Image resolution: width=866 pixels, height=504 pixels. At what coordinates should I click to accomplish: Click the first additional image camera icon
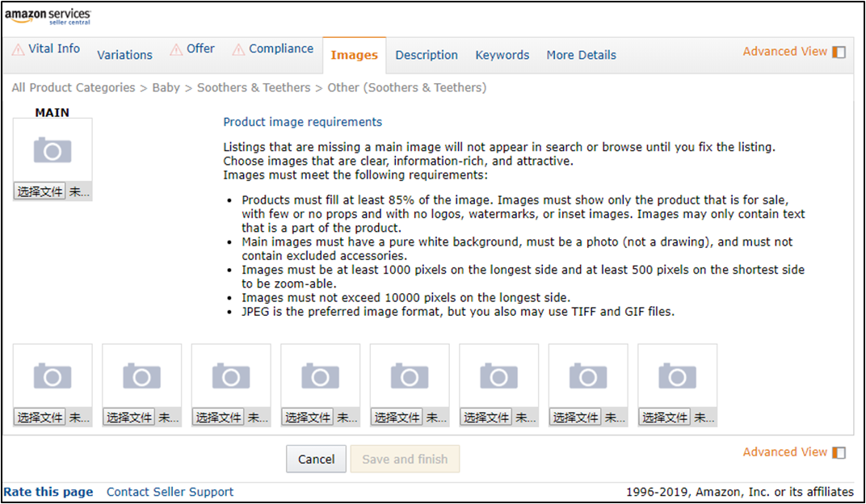[x=53, y=376]
